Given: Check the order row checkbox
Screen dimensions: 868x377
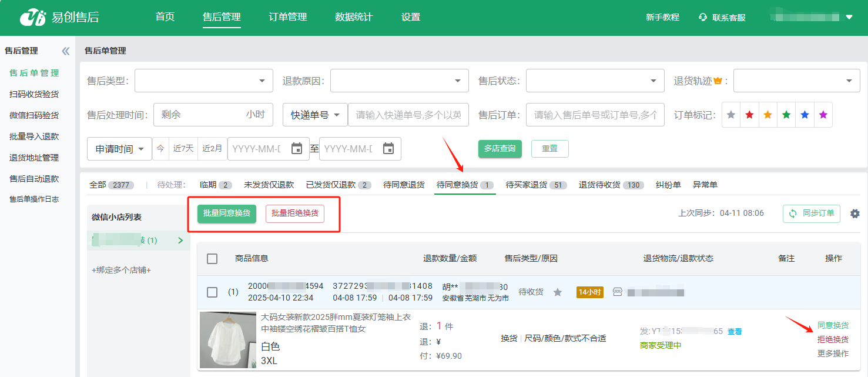Looking at the screenshot, I should pos(212,292).
